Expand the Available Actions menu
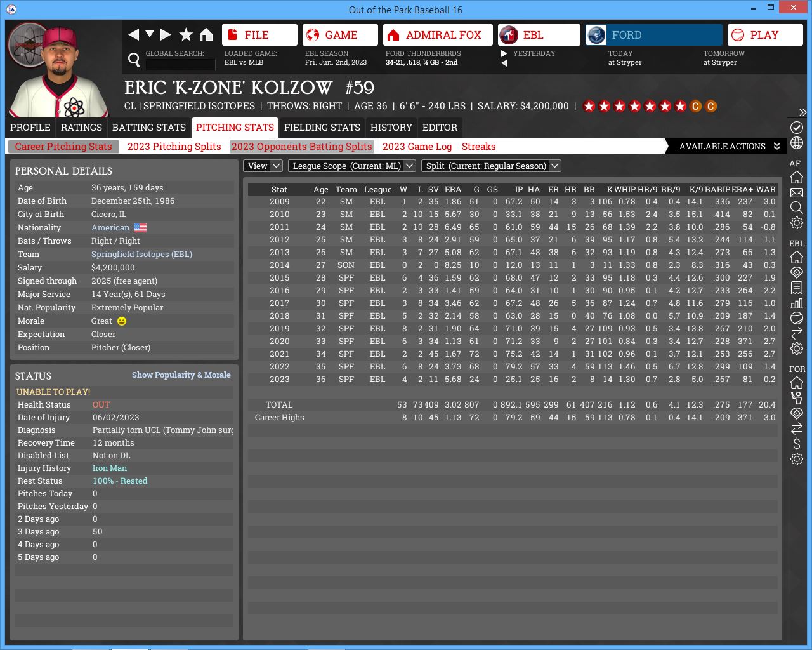 pyautogui.click(x=730, y=147)
